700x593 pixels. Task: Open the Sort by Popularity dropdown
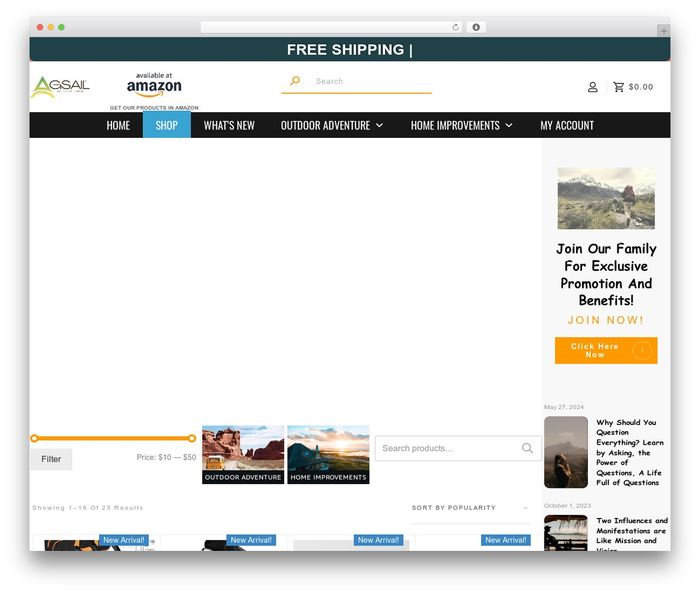(470, 508)
